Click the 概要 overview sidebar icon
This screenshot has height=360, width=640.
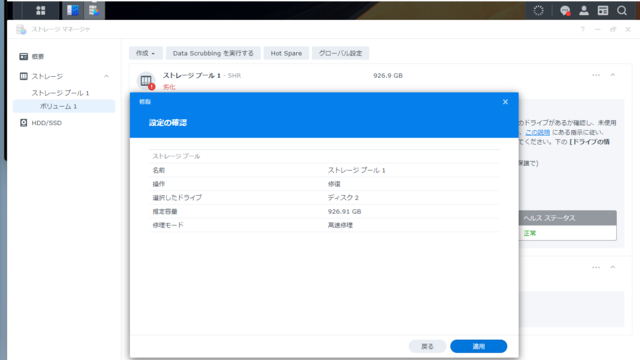pos(24,56)
